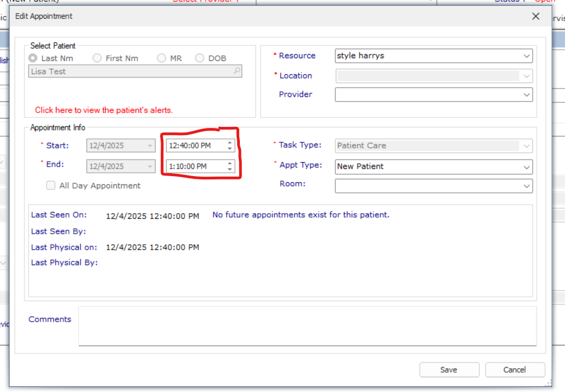Image resolution: width=565 pixels, height=392 pixels.
Task: Open the Resource dropdown showing style harrys
Action: point(434,56)
